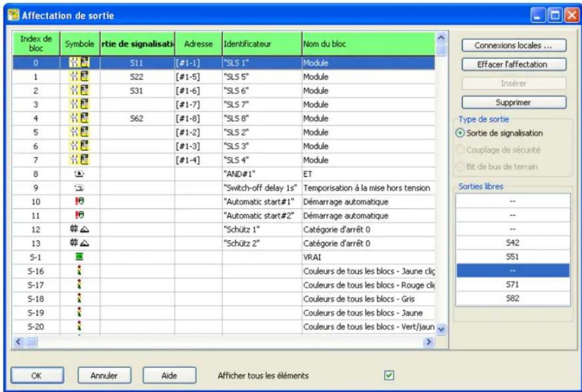Click the Identificateur column header
This screenshot has height=392, width=582.
tap(262, 44)
